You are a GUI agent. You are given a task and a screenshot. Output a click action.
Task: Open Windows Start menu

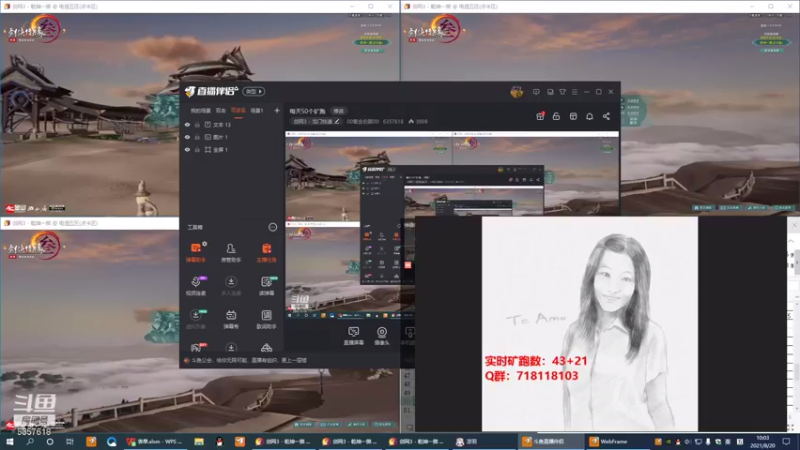point(10,441)
